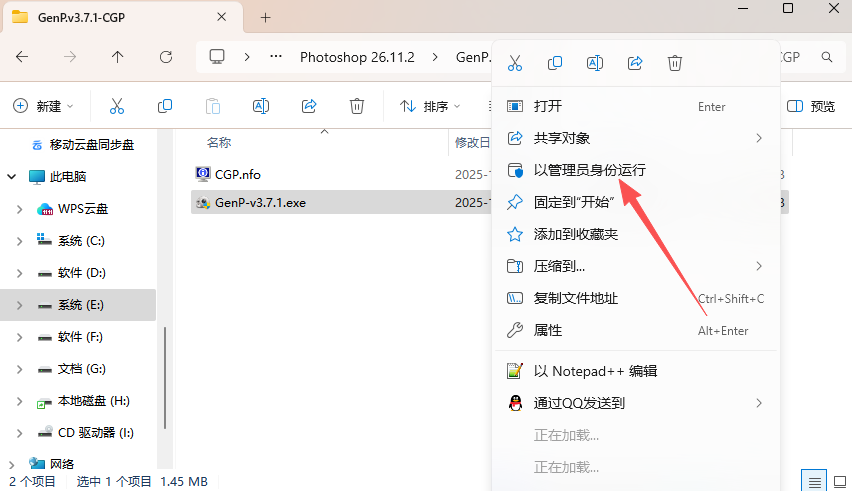Collapse the 此电脑 tree node
This screenshot has height=491, width=852.
tap(11, 177)
